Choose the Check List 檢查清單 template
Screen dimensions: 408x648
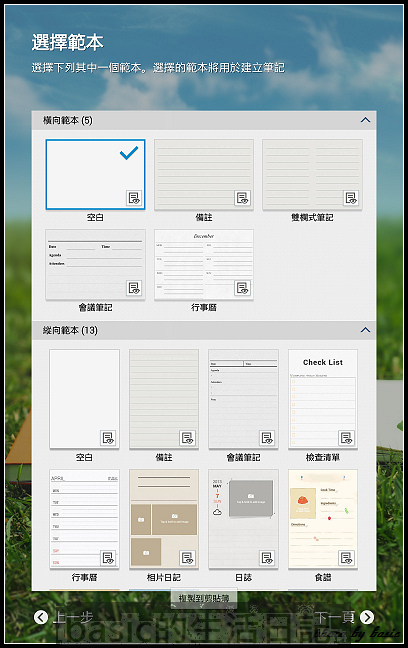pyautogui.click(x=323, y=399)
